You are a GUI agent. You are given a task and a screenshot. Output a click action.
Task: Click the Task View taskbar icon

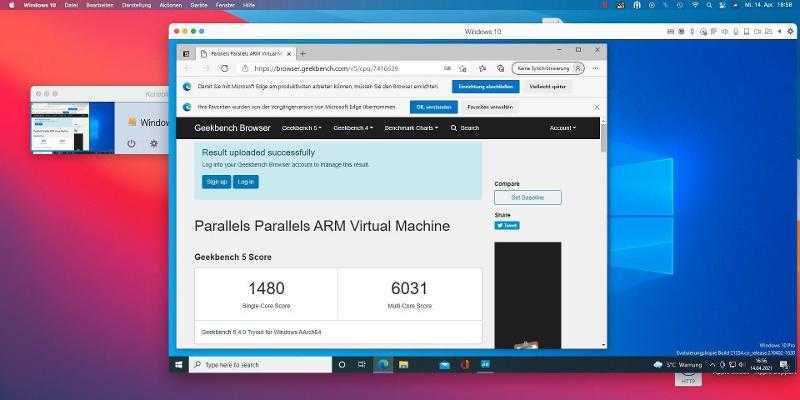362,365
